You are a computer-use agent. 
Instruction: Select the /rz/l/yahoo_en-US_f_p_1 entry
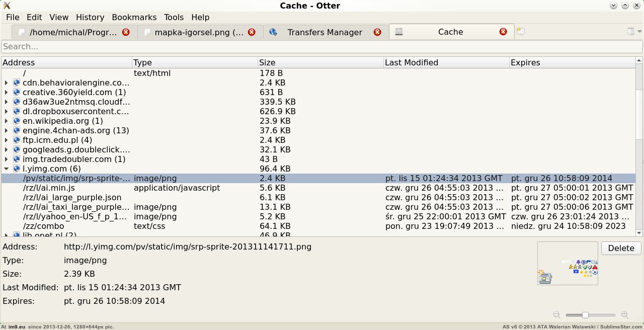(318, 216)
